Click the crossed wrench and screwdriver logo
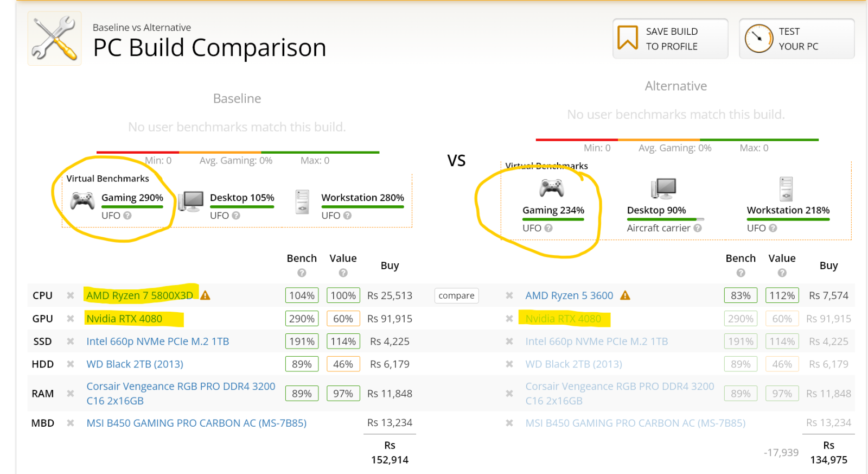Image resolution: width=868 pixels, height=474 pixels. 54,38
